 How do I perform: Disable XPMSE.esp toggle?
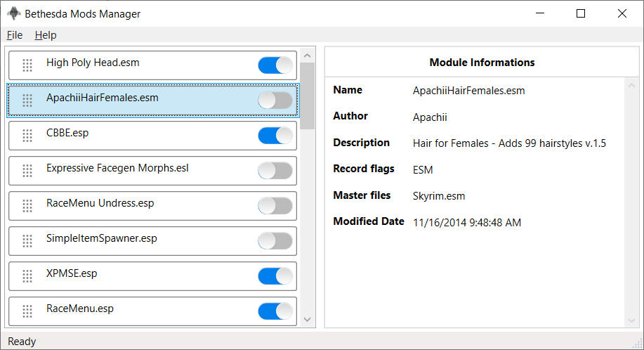tap(275, 276)
